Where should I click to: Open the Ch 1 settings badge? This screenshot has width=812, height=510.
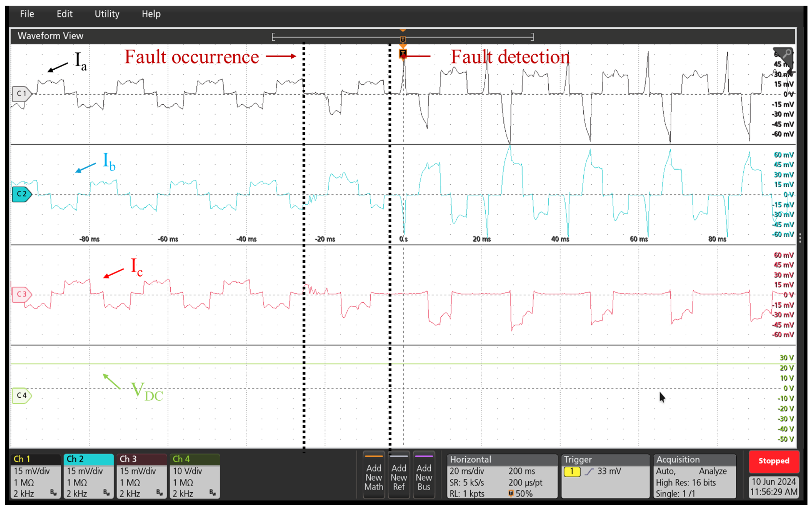pyautogui.click(x=35, y=476)
